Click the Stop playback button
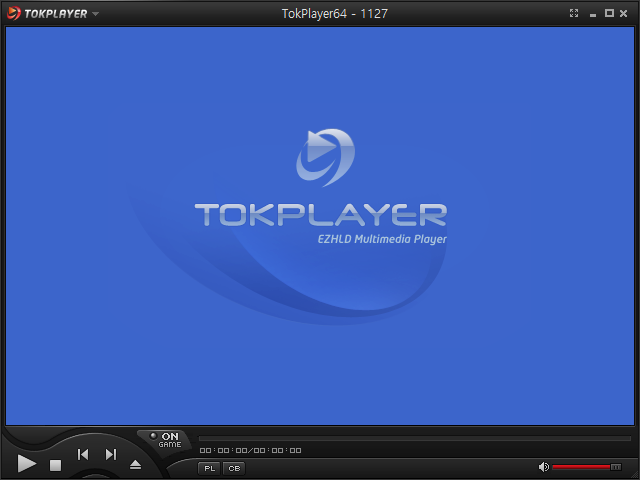This screenshot has height=480, width=640. point(56,465)
